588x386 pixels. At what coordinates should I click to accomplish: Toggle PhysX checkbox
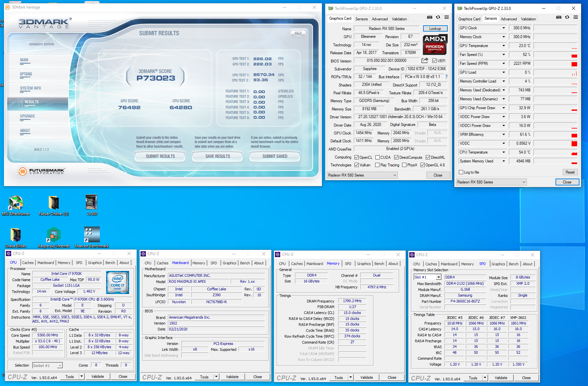click(x=404, y=165)
